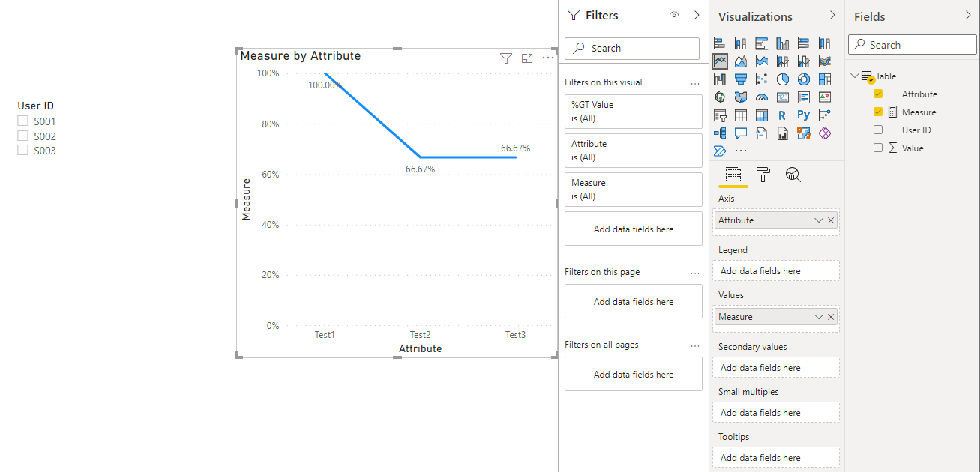Screen dimensions: 980x472
Task: Select the Donut chart visual
Action: tap(804, 79)
